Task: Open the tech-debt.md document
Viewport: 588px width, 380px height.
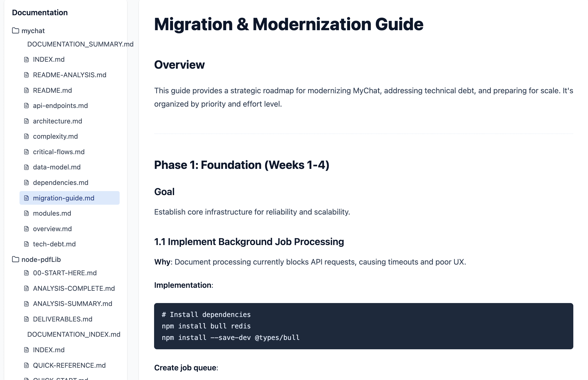Action: click(x=69, y=244)
